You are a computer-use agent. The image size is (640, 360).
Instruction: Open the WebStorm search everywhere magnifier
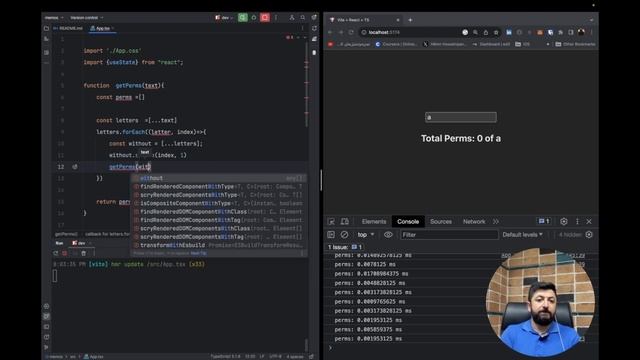[x=302, y=18]
